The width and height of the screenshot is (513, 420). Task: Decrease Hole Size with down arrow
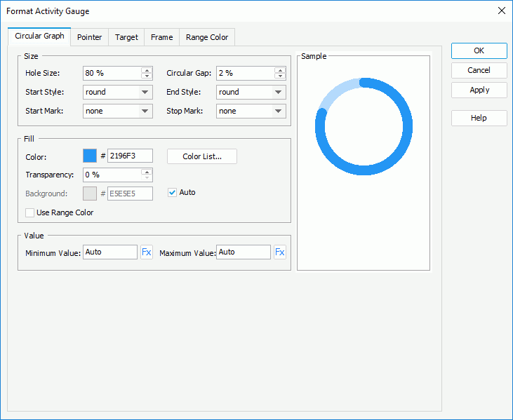(147, 76)
